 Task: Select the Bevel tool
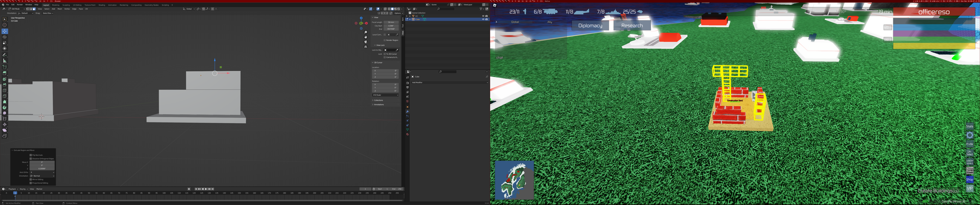pos(5,85)
